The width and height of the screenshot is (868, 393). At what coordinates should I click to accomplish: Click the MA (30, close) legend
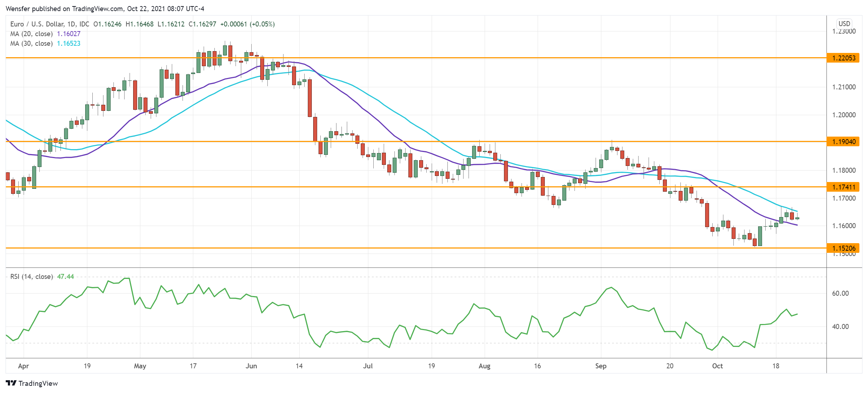click(31, 44)
